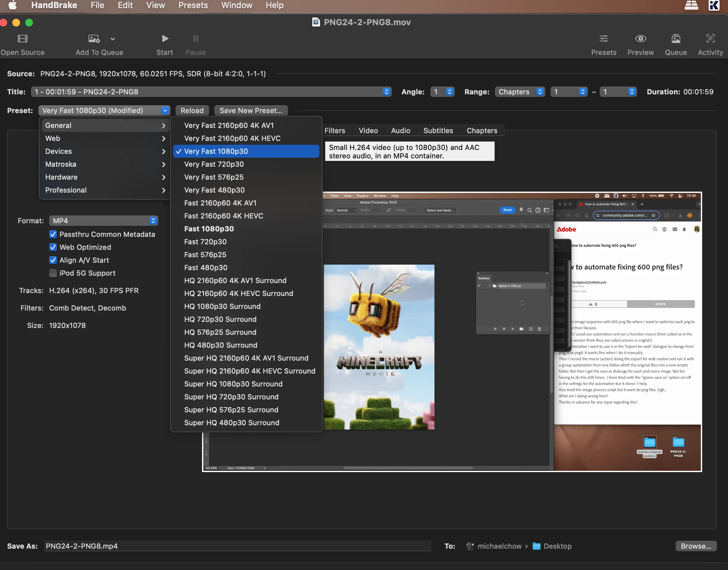Click the Save As filename field
The width and height of the screenshot is (728, 570).
(237, 546)
